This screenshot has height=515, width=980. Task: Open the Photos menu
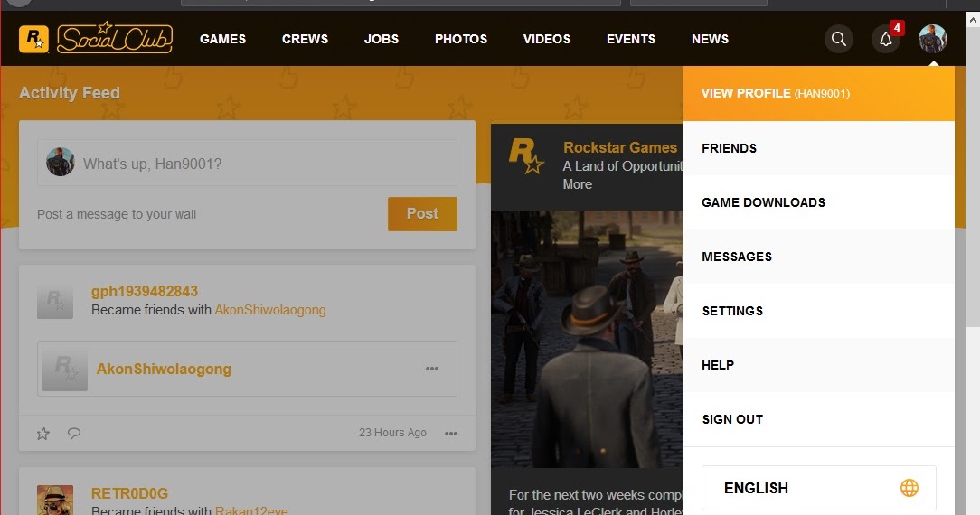[461, 39]
